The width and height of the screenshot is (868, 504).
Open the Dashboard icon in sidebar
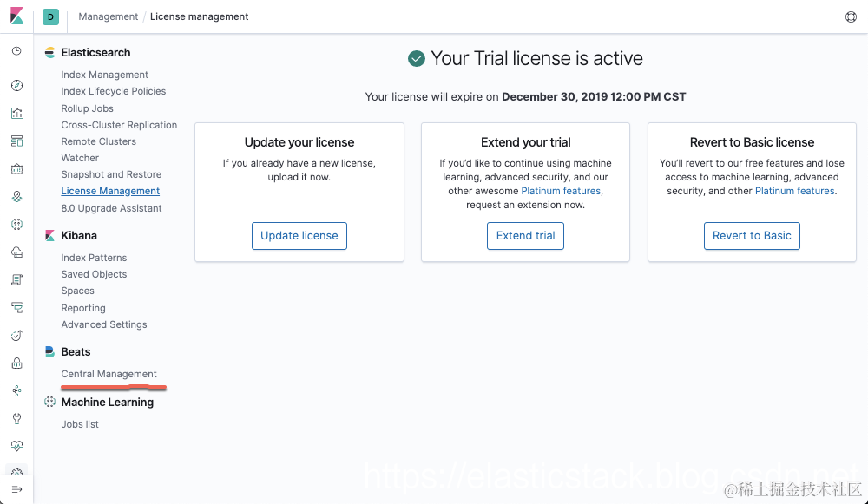tap(17, 141)
